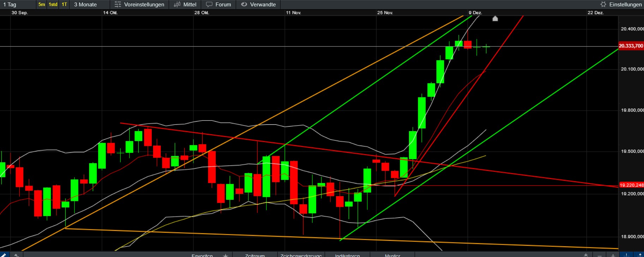Select the 1std interval shortcut
The image size is (644, 257).
coord(53,5)
